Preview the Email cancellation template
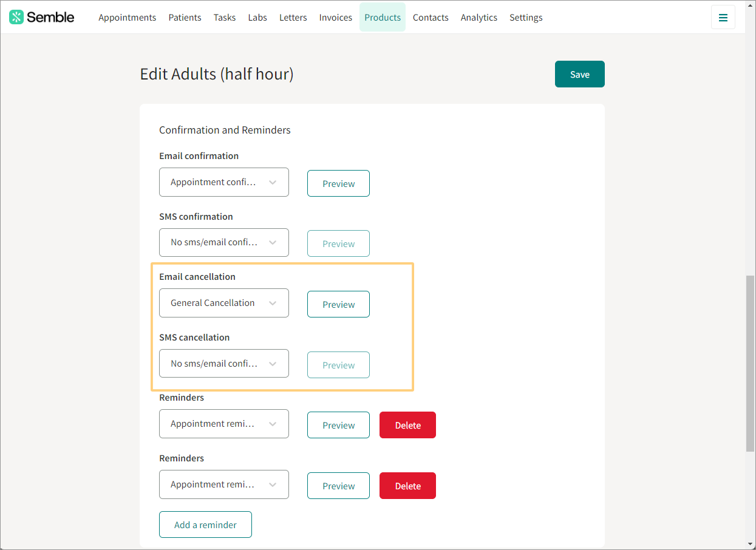This screenshot has height=550, width=756. tap(338, 304)
